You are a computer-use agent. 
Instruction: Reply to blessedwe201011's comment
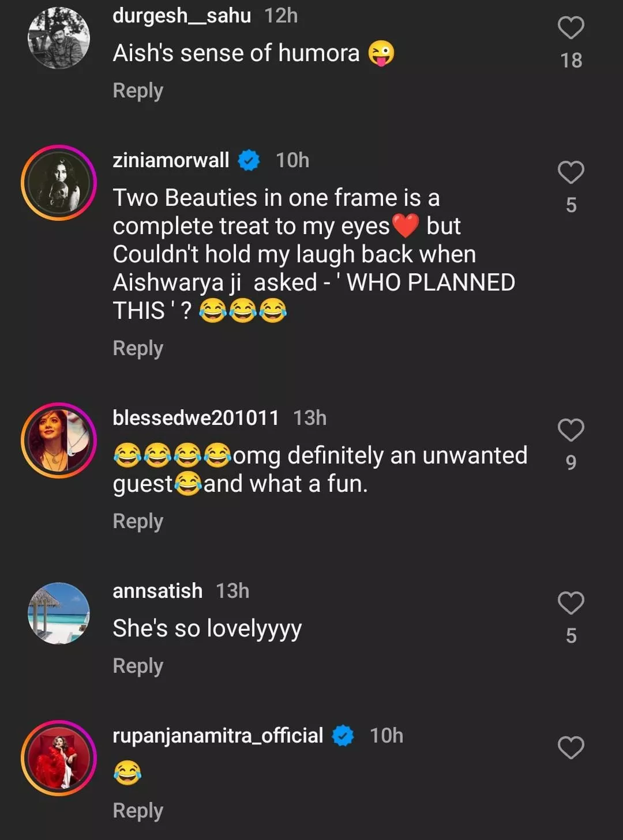[138, 521]
